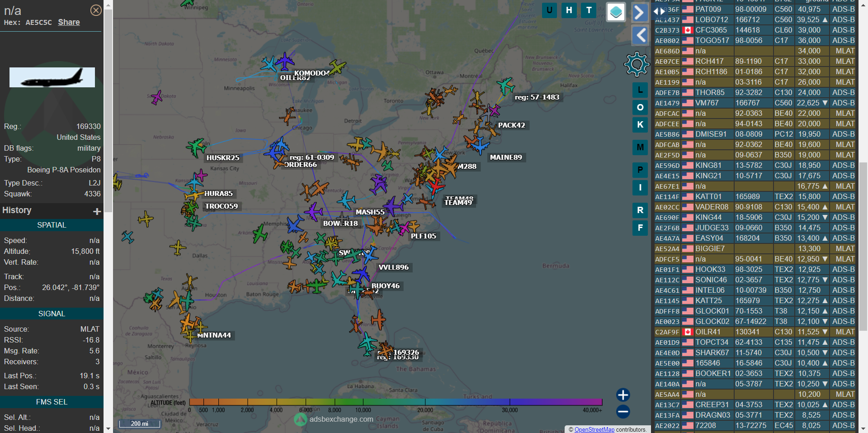The width and height of the screenshot is (868, 433).
Task: Expand sidebar with right chevron button
Action: [640, 13]
